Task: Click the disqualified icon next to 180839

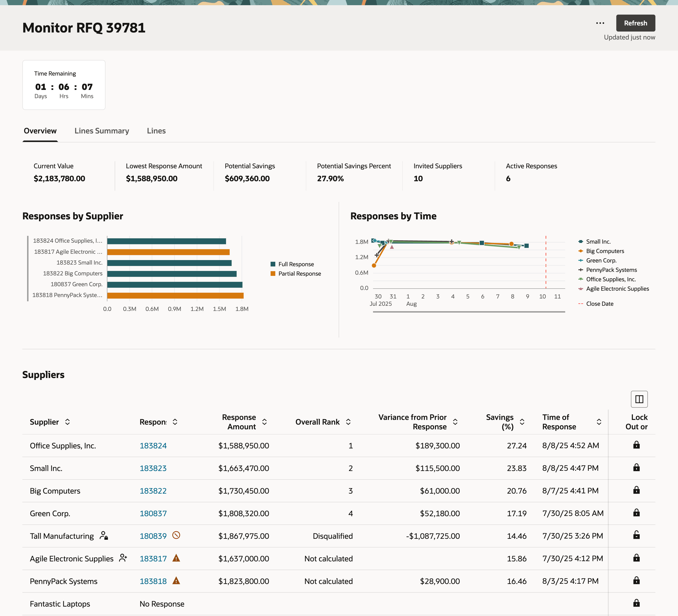Action: (x=176, y=535)
